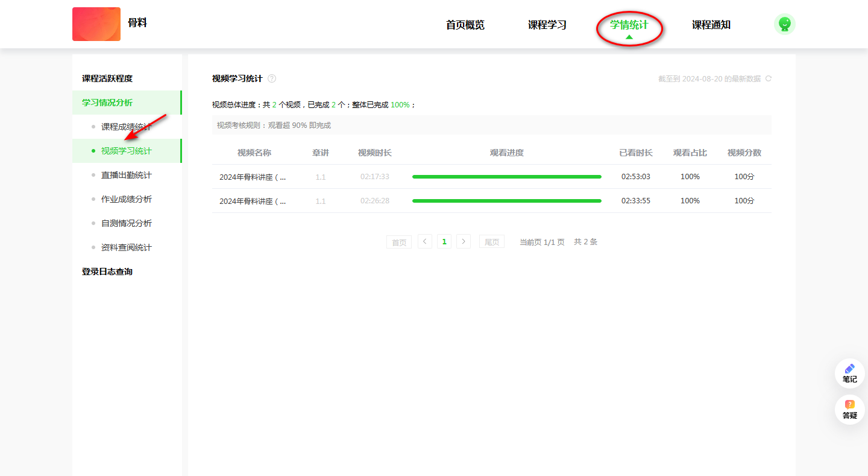Select 直播出勤统计 in sidebar
Screen dimensions: 868x476
click(126, 175)
